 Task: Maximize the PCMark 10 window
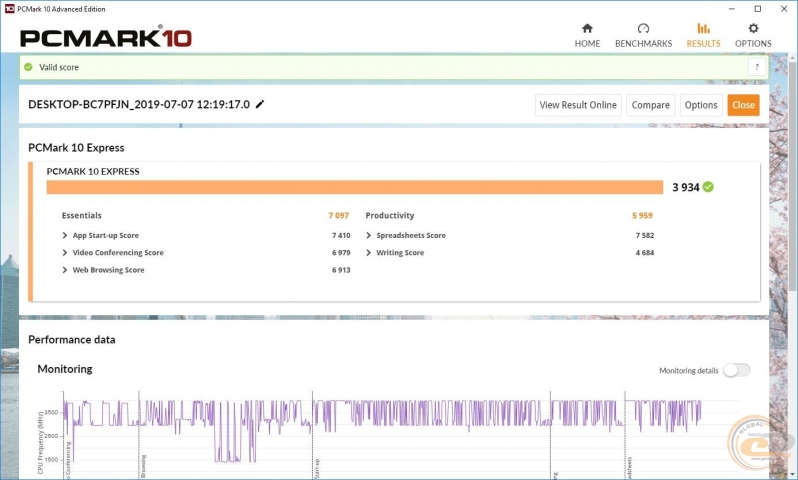click(758, 9)
